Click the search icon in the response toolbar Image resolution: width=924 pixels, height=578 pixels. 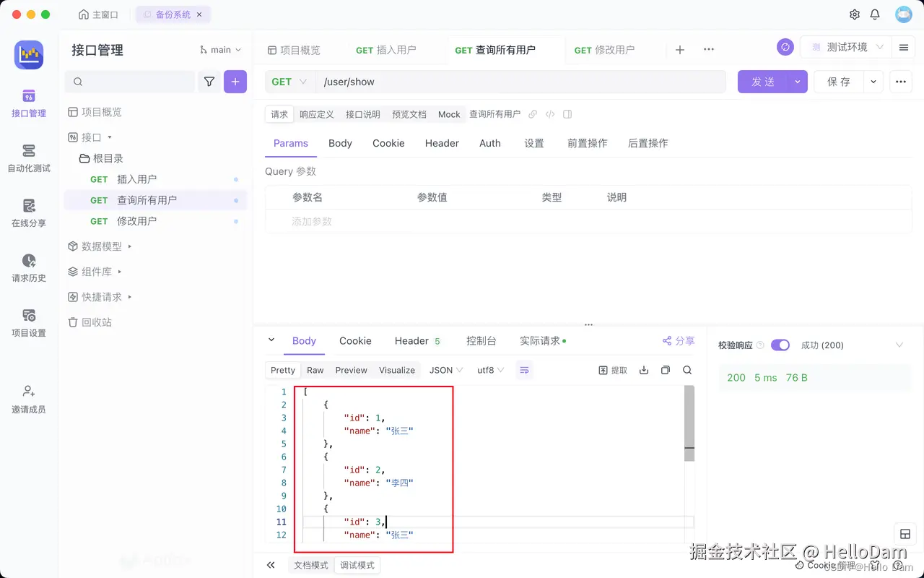click(x=687, y=369)
